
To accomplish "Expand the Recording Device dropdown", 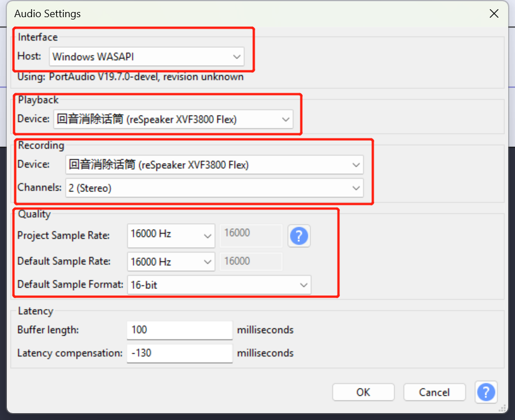I will [214, 165].
